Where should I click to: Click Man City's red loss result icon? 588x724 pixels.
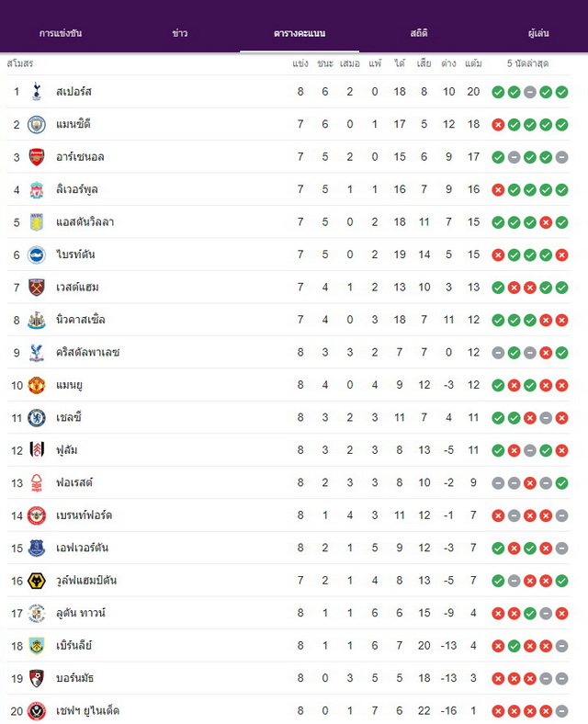coord(498,125)
